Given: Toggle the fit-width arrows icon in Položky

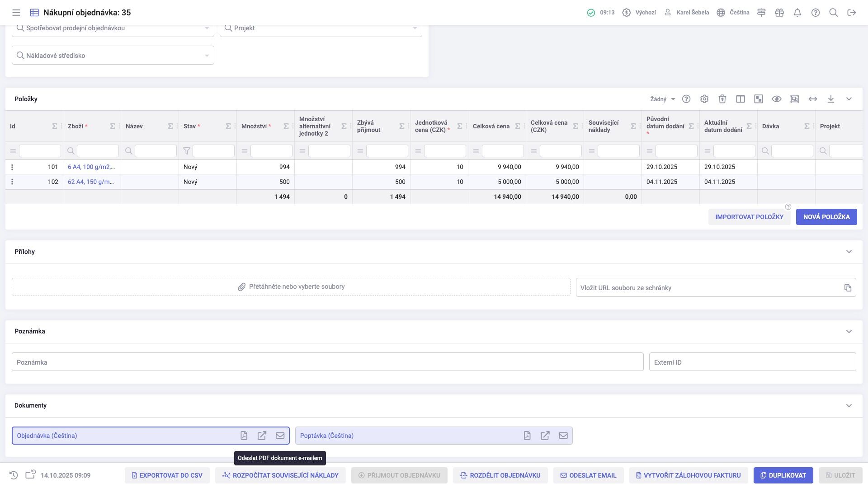Looking at the screenshot, I should click(813, 99).
